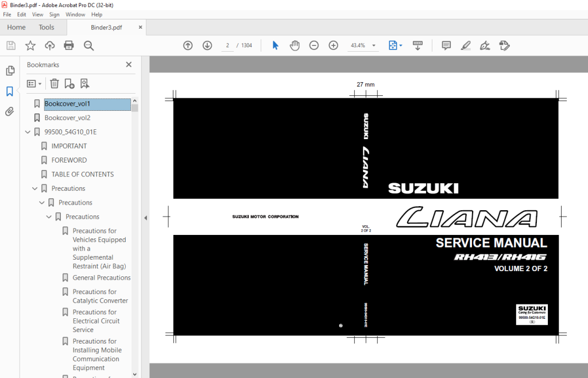The width and height of the screenshot is (588, 378).
Task: Open the zoom level dropdown arrow
Action: (x=373, y=45)
